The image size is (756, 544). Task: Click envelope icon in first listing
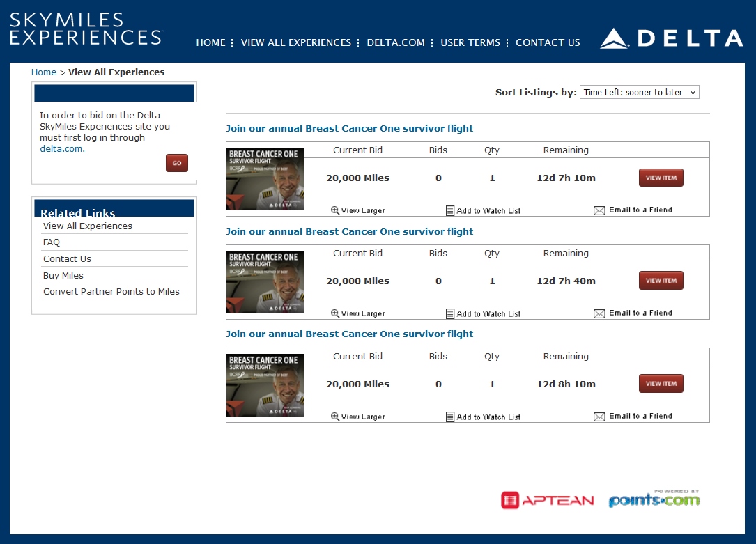pos(599,210)
